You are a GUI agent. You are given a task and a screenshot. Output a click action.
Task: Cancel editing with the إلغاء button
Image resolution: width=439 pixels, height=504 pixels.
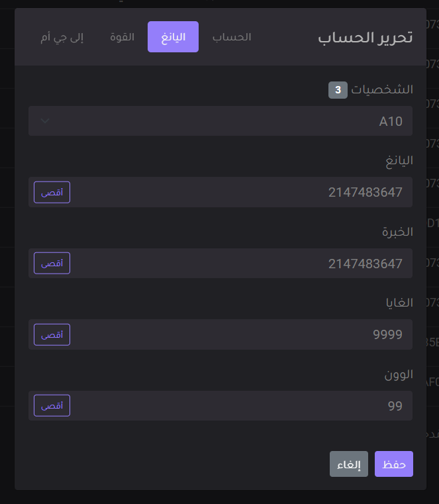pos(349,464)
